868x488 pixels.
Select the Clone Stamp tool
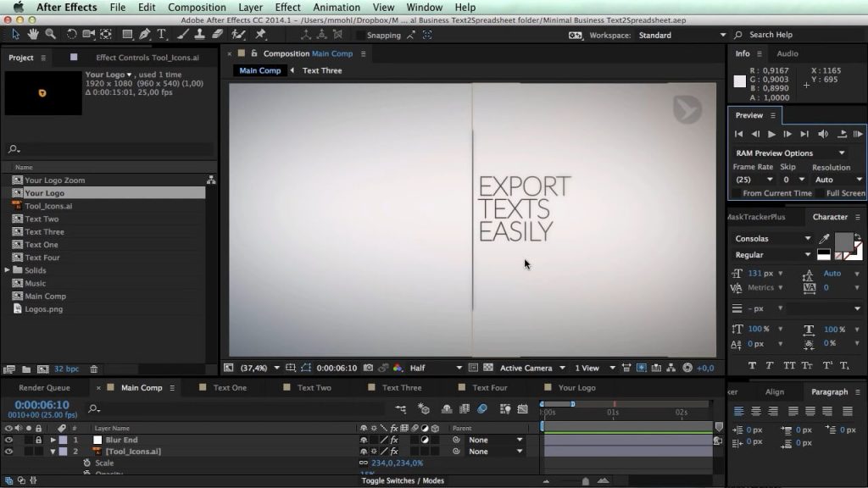199,35
